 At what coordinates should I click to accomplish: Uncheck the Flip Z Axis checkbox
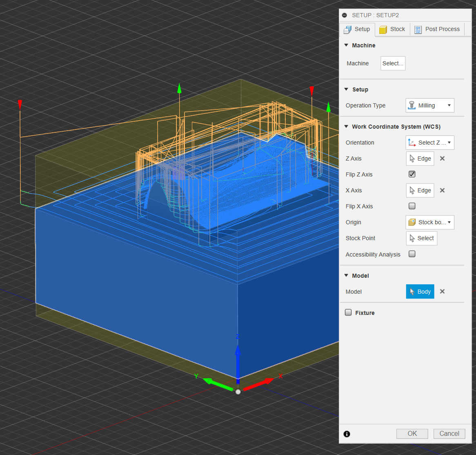pyautogui.click(x=412, y=174)
